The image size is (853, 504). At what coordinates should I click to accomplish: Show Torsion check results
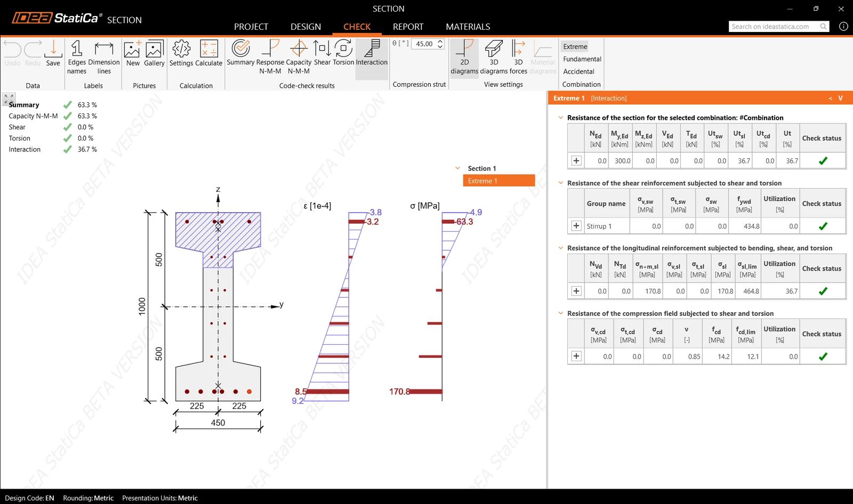point(343,53)
